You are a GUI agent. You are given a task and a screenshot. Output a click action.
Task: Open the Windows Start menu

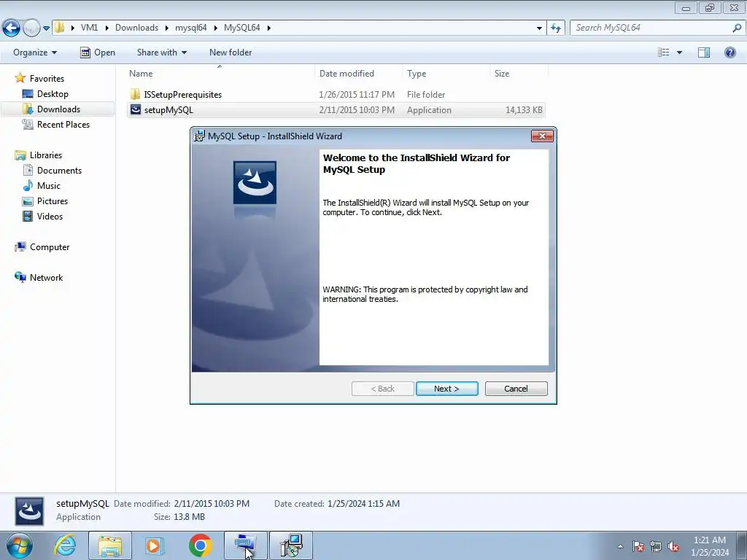pyautogui.click(x=20, y=545)
